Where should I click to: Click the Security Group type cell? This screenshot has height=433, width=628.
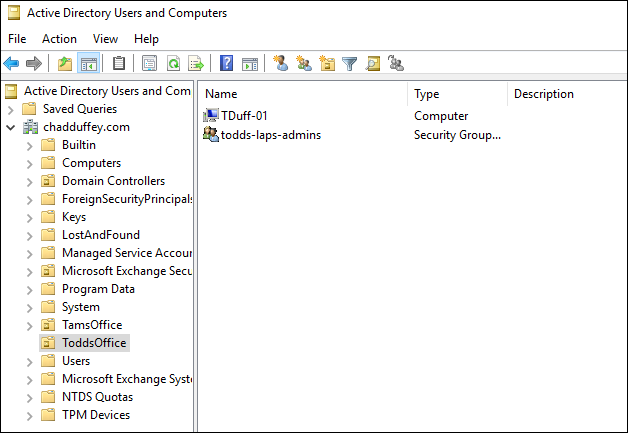[457, 135]
